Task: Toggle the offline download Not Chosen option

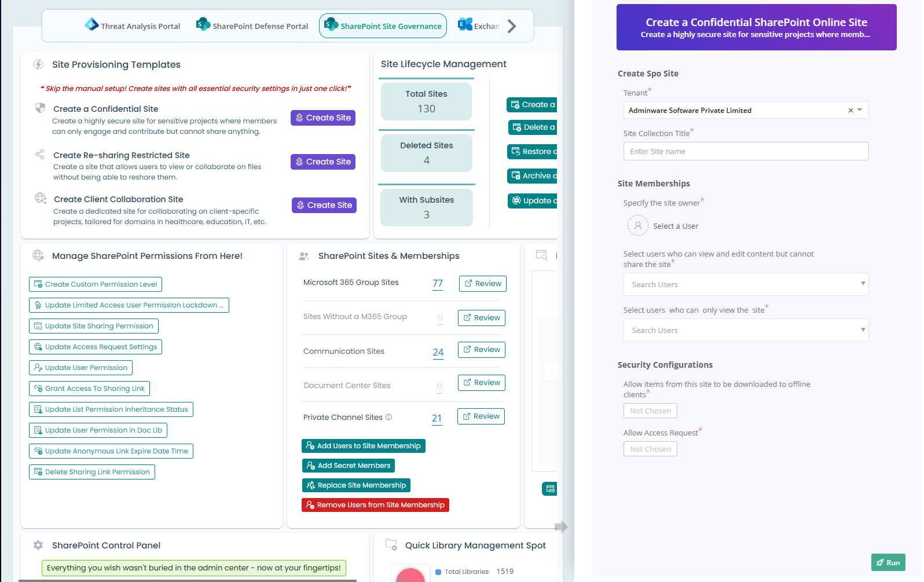Action: click(x=650, y=411)
